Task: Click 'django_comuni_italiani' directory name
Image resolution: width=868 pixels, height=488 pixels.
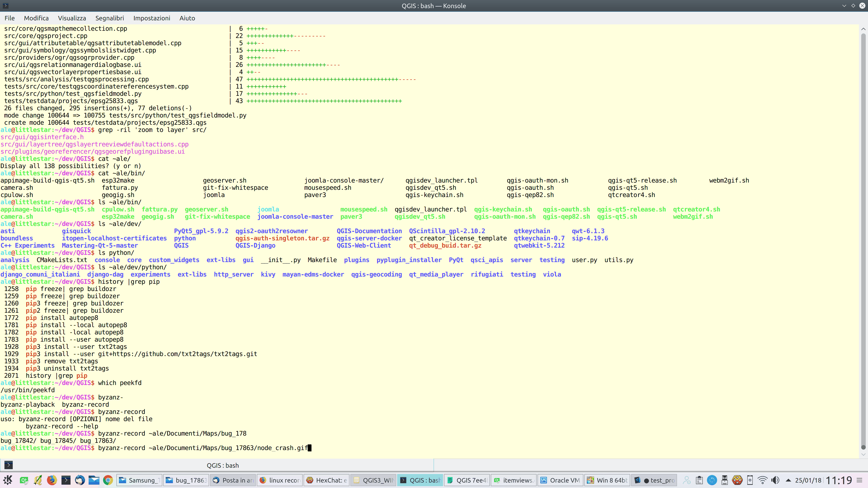Action: [x=40, y=274]
